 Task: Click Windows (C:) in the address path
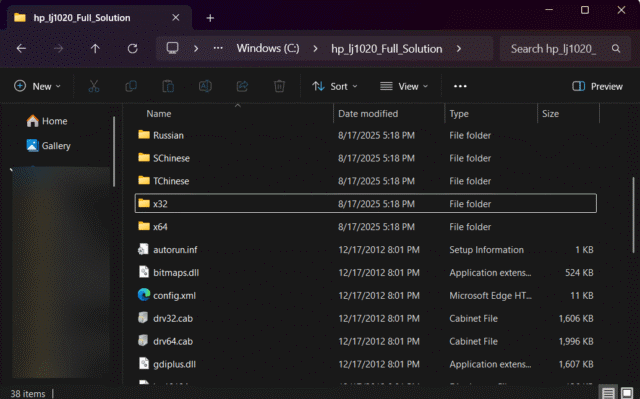pos(268,49)
